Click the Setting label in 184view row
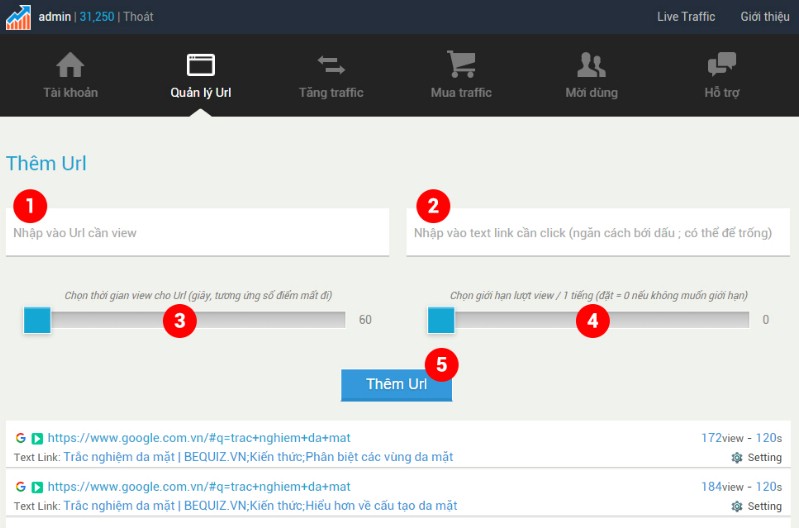The height and width of the screenshot is (528, 799). click(764, 507)
